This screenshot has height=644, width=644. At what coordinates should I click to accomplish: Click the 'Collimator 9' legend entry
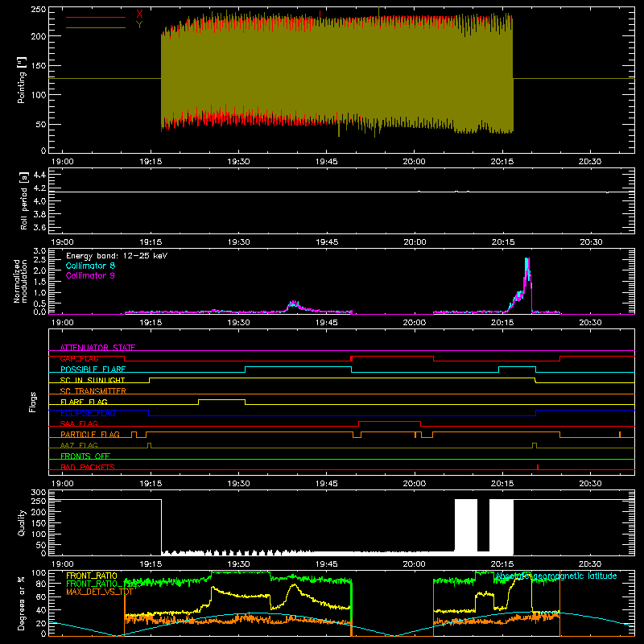coord(90,275)
